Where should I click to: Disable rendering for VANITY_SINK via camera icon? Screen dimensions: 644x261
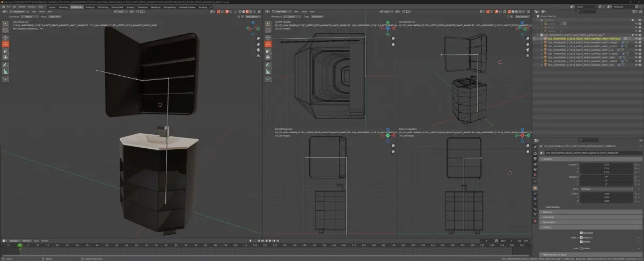[x=640, y=65]
